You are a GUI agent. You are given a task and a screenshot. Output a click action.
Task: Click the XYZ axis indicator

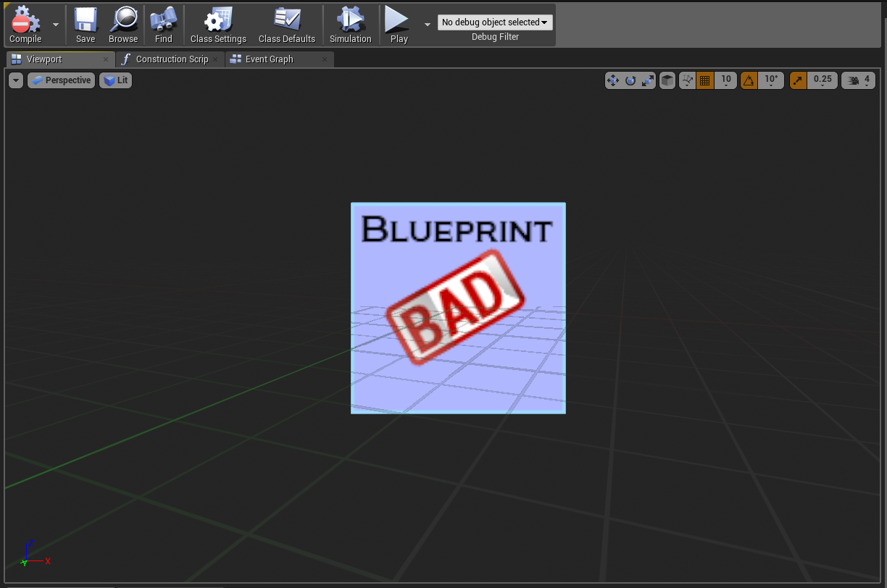[x=34, y=553]
